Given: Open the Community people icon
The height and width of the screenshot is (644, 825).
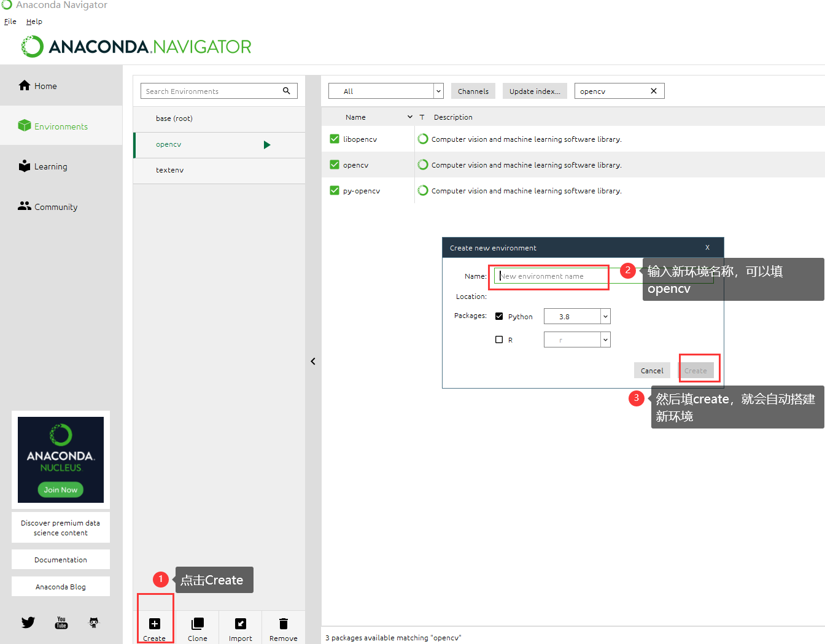Looking at the screenshot, I should [x=25, y=206].
